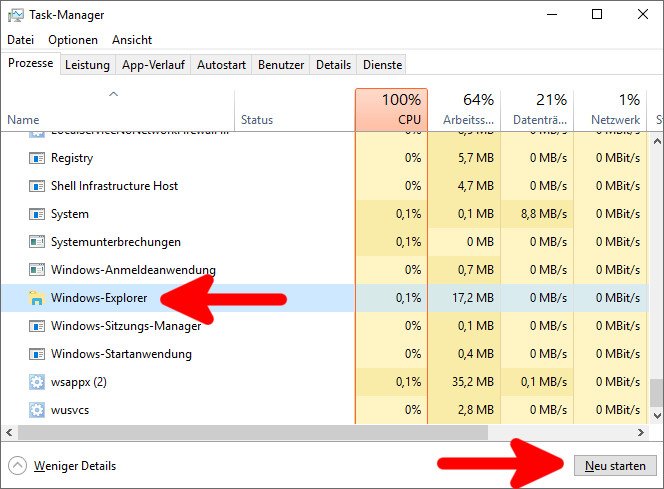Click the wsappx gear icon

[37, 382]
